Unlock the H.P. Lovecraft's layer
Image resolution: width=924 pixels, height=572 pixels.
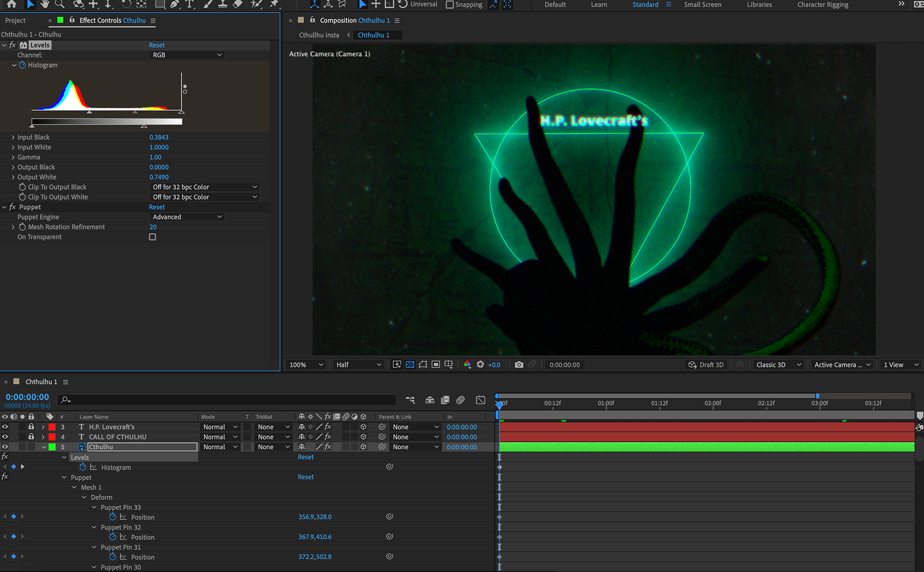(x=31, y=427)
